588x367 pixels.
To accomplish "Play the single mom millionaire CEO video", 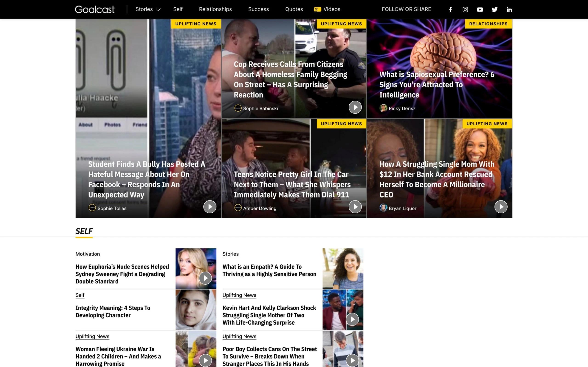I will pos(501,207).
